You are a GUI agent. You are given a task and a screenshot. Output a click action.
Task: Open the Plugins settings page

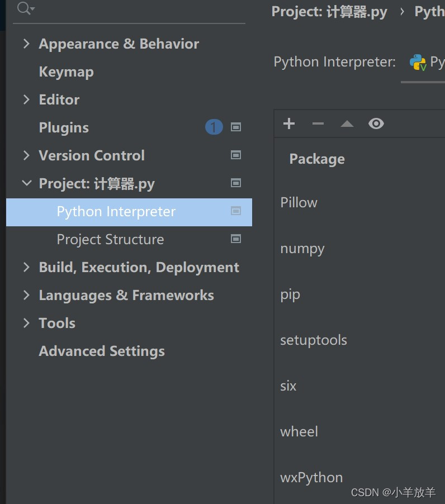(64, 128)
